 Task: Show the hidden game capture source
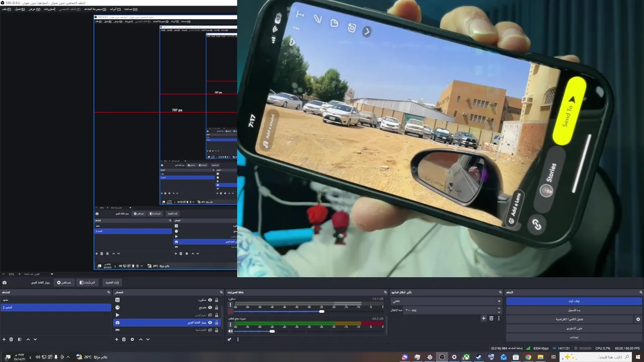210,330
